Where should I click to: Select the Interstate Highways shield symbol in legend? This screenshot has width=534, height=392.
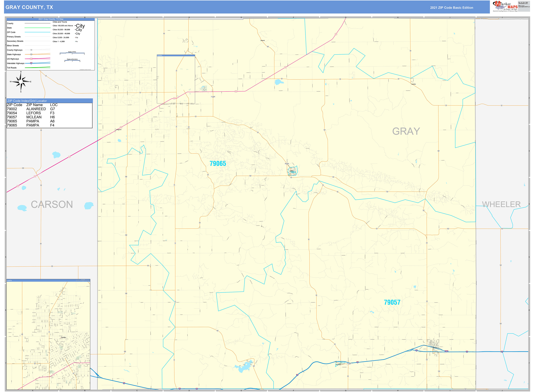(31, 63)
